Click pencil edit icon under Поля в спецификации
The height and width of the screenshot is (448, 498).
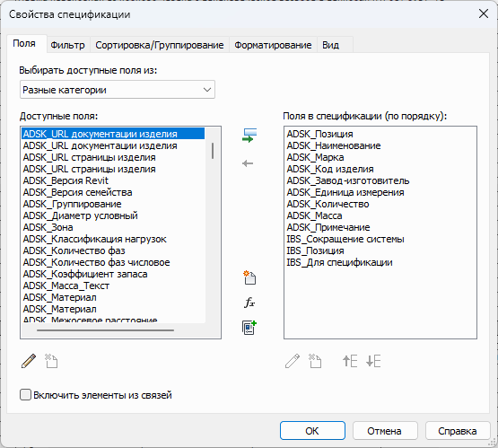293,361
